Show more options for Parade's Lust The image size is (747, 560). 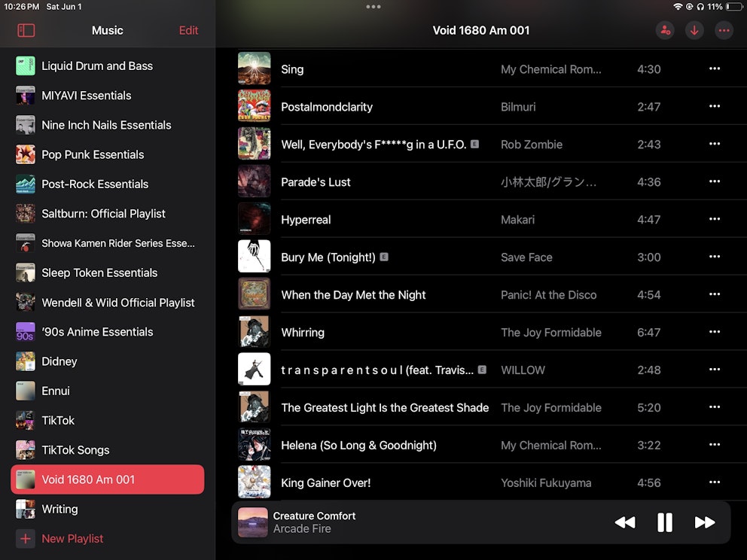click(714, 181)
